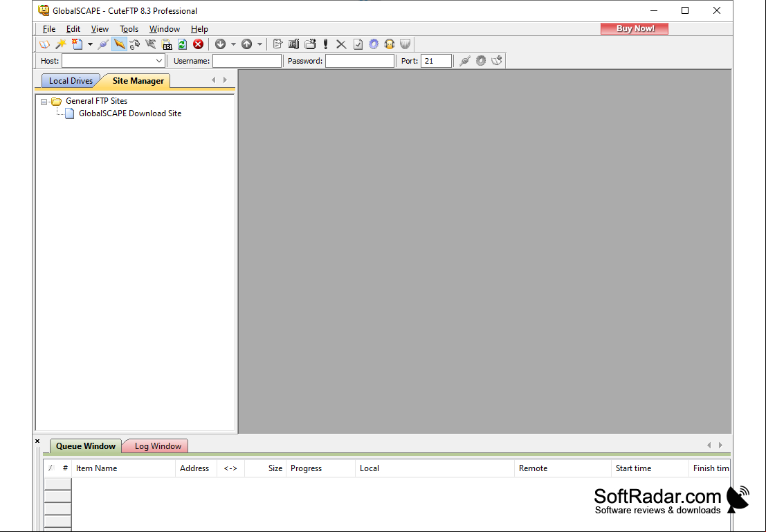Click the <-> direction column header

point(230,468)
